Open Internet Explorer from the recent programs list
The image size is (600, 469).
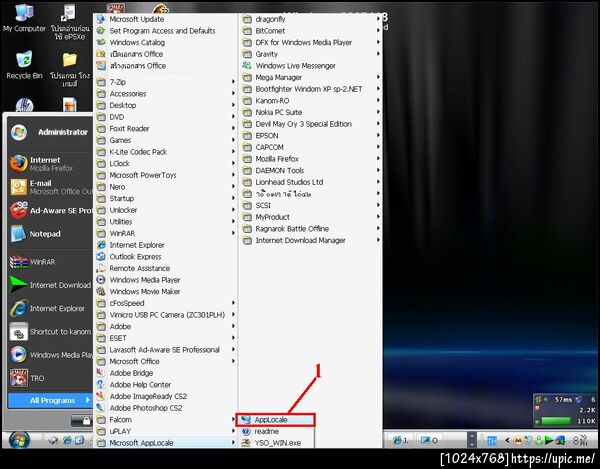51,308
